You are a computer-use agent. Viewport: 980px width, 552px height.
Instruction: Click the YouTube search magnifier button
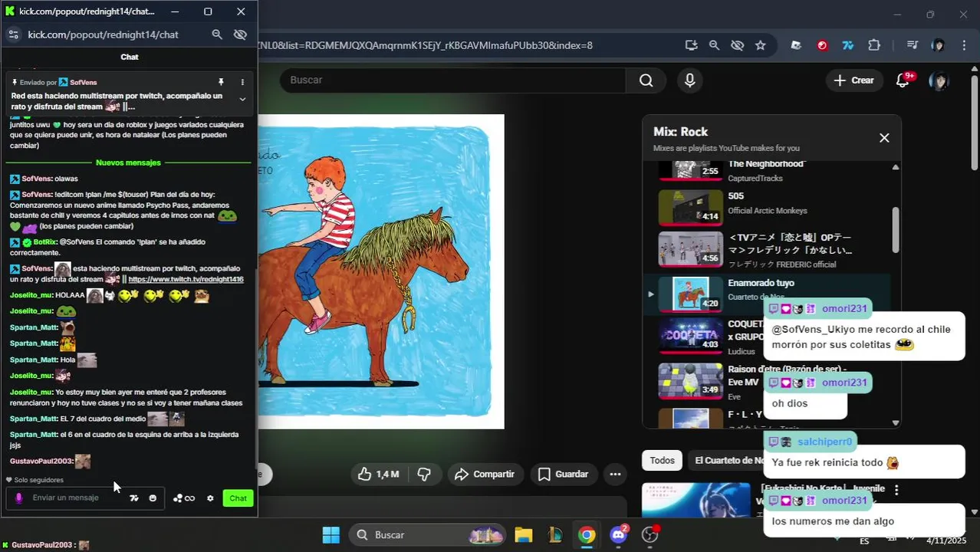pyautogui.click(x=646, y=80)
